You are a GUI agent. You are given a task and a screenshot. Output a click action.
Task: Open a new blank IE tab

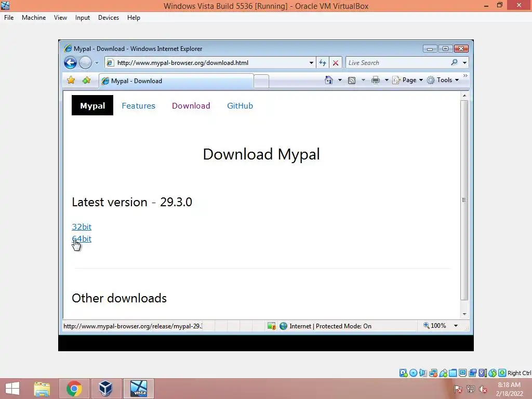point(261,82)
